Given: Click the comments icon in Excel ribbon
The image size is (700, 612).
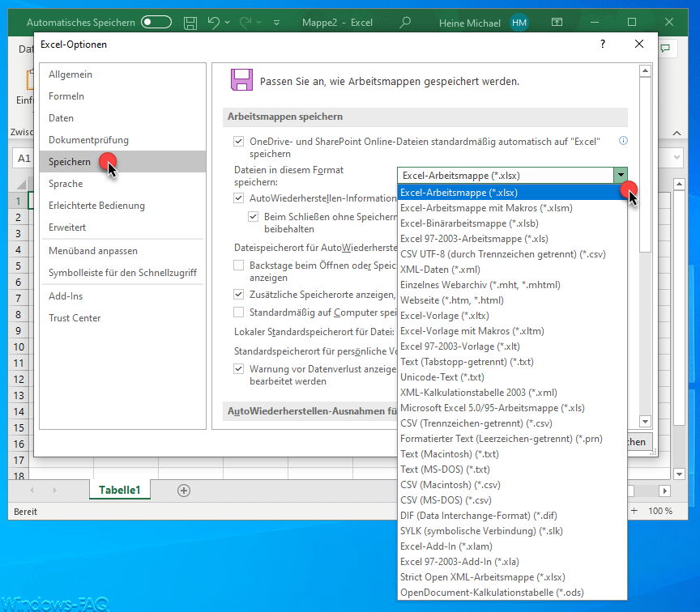Looking at the screenshot, I should [665, 49].
